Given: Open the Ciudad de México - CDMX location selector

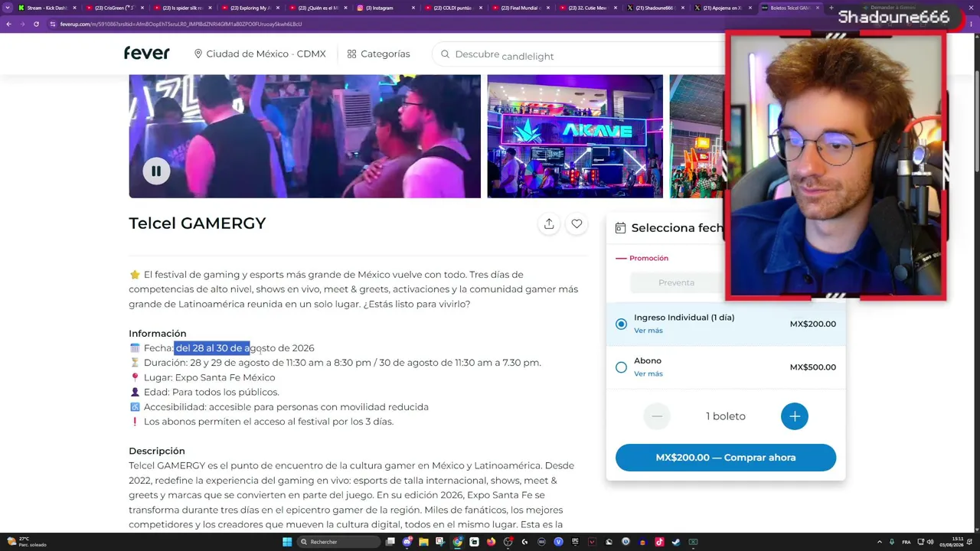Looking at the screenshot, I should 260,54.
